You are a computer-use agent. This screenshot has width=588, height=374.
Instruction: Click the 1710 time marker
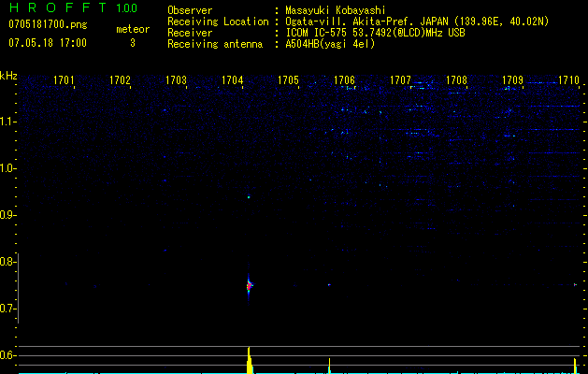(x=568, y=80)
